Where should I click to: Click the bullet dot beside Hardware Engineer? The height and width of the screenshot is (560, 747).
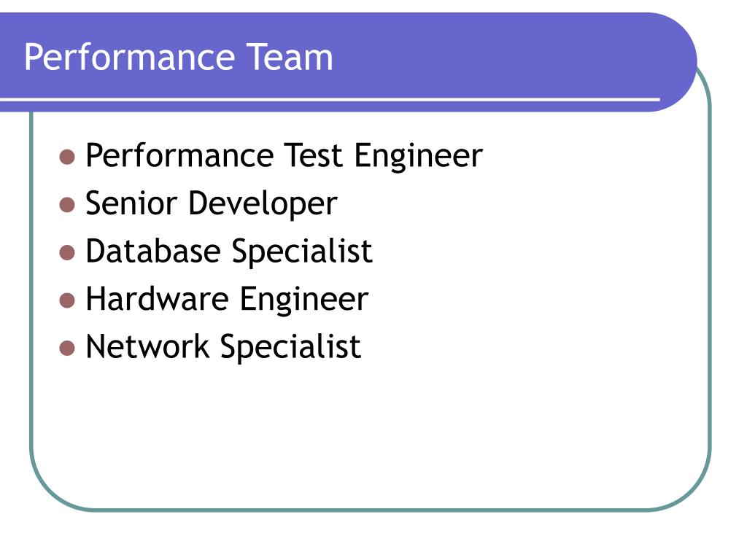(x=67, y=300)
